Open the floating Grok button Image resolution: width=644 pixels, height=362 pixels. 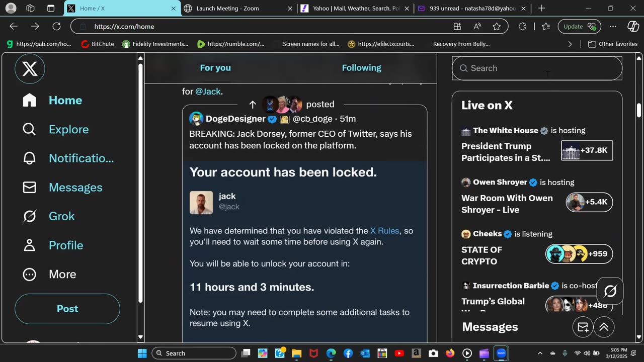click(610, 291)
